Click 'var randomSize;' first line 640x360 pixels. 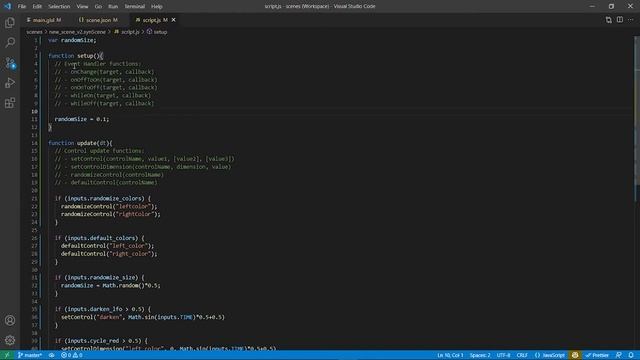coord(72,40)
